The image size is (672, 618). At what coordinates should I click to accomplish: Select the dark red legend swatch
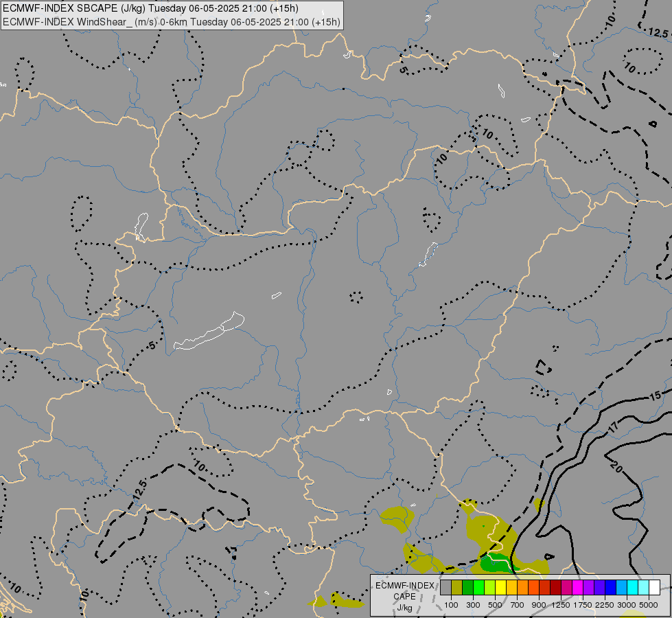click(556, 587)
